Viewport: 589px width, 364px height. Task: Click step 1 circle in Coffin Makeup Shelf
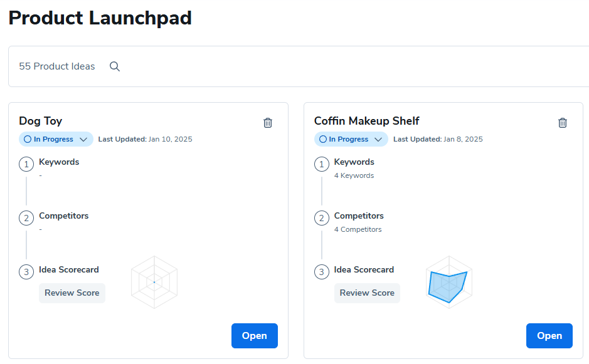click(321, 165)
